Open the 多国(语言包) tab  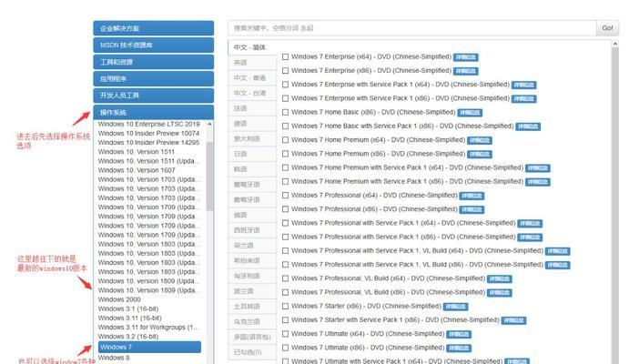[252, 337]
